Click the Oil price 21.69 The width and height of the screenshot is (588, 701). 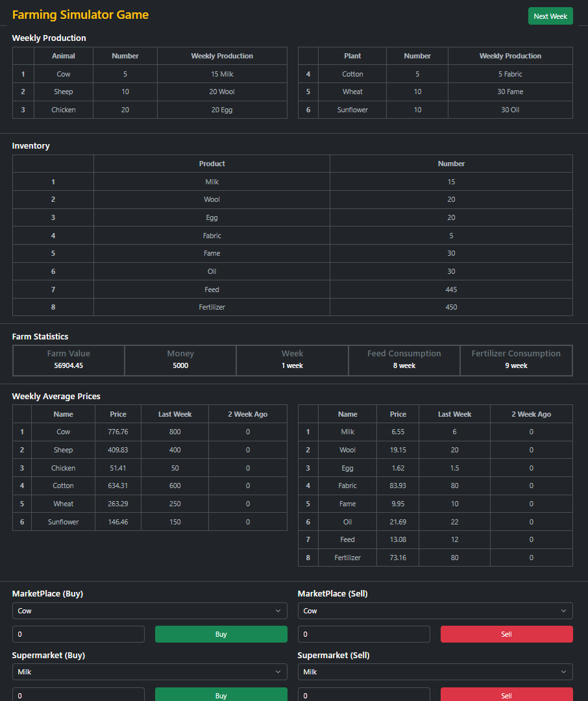(398, 522)
